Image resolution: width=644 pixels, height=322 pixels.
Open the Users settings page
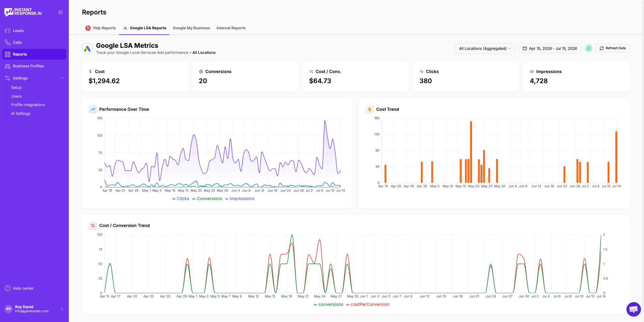16,96
